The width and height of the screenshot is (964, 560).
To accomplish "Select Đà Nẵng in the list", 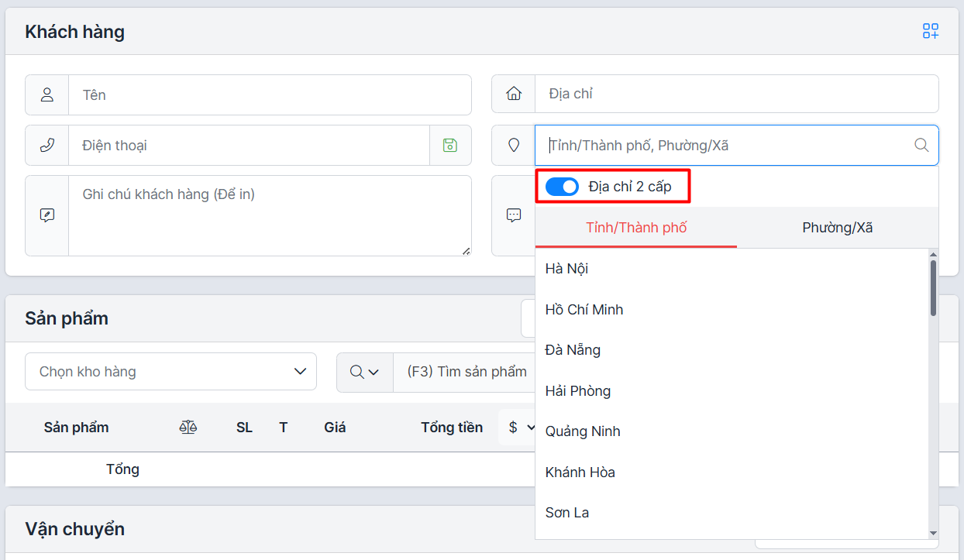I will coord(573,350).
